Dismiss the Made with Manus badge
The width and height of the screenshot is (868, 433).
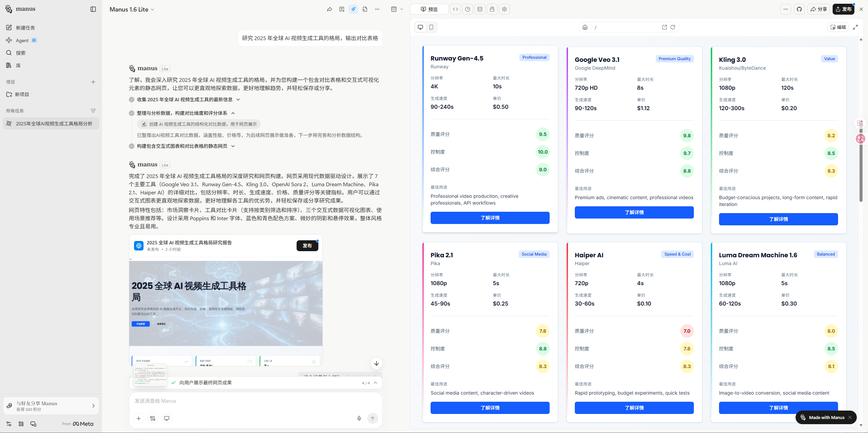tap(850, 417)
